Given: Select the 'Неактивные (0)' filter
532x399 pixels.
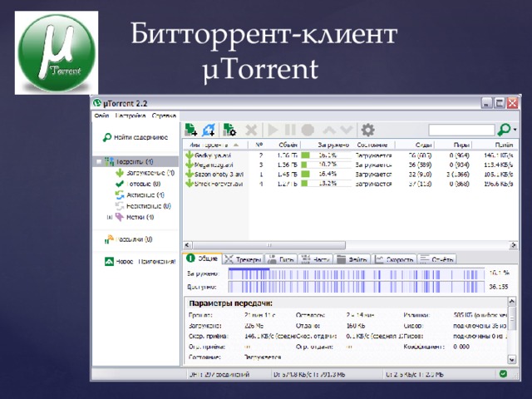Looking at the screenshot, I should tap(143, 206).
